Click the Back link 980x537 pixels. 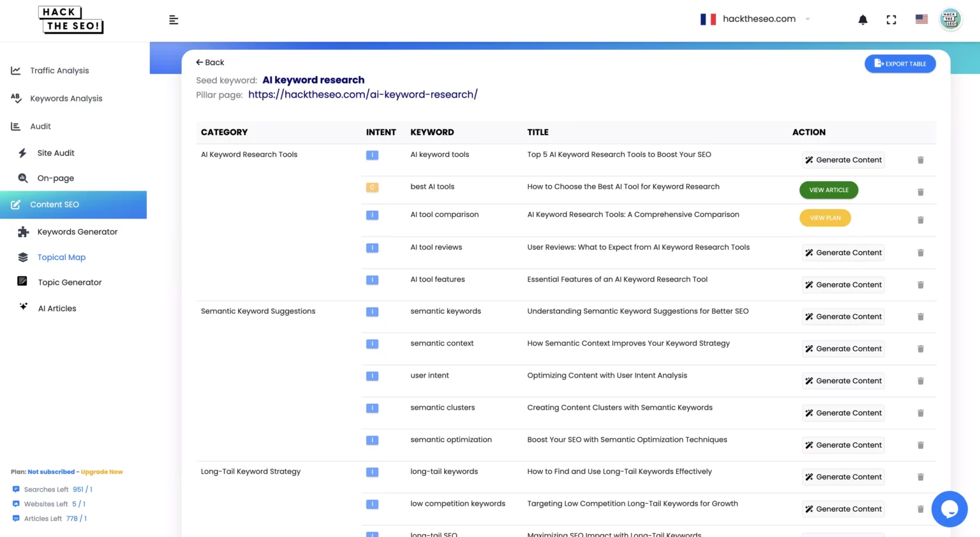click(210, 63)
